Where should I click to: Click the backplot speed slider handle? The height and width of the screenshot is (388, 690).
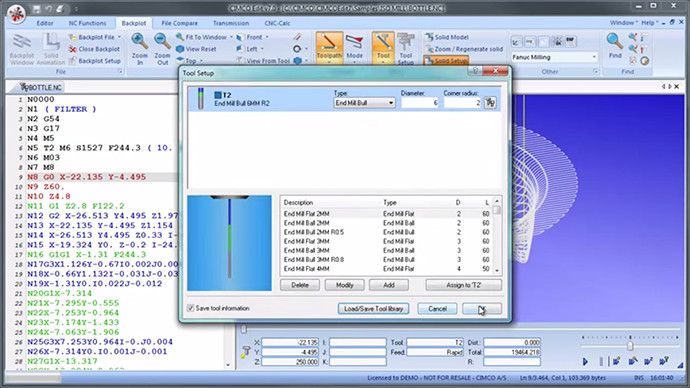630,346
